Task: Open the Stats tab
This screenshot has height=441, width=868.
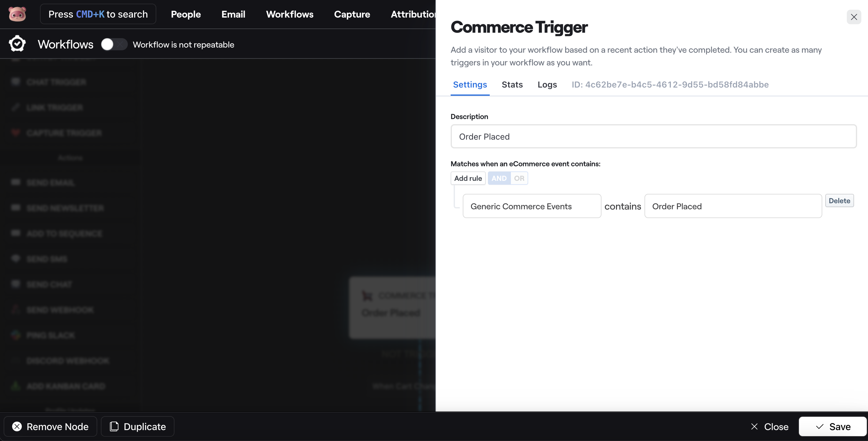Action: 512,85
